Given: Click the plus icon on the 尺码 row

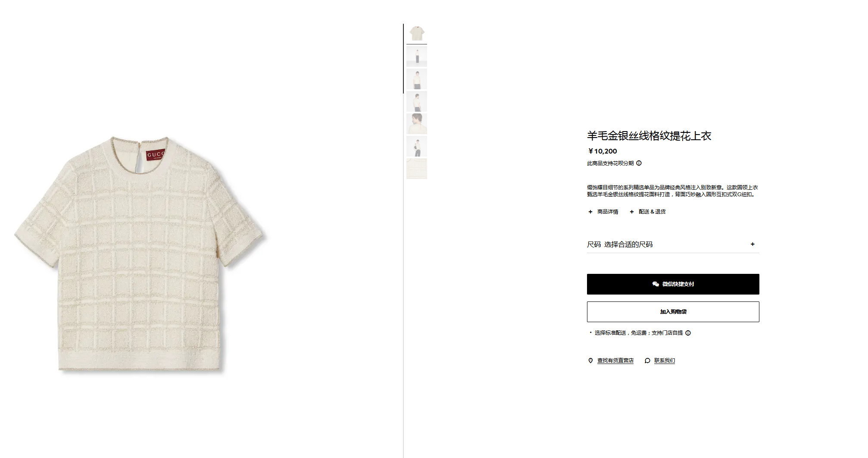Looking at the screenshot, I should pyautogui.click(x=752, y=244).
